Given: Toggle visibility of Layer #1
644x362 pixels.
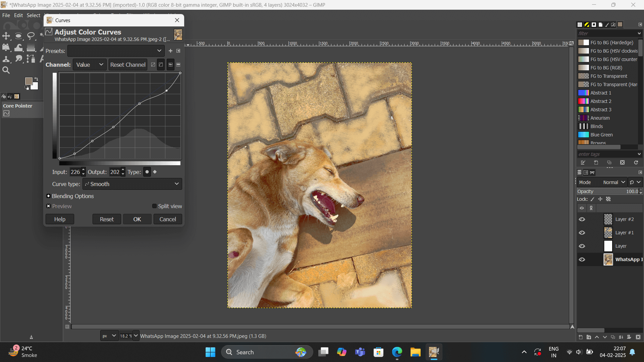Looking at the screenshot, I should tap(582, 233).
